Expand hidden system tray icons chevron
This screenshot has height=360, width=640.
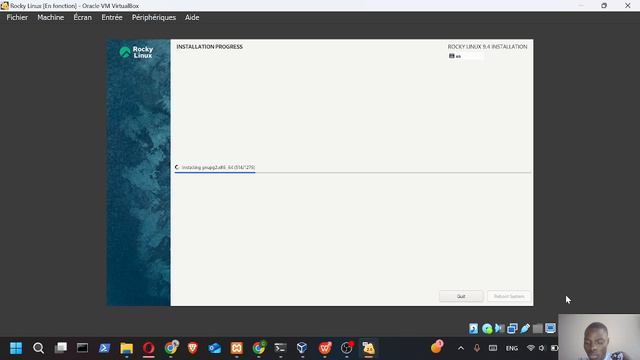(461, 348)
